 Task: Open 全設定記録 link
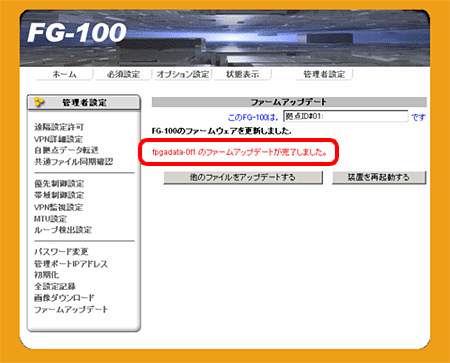pos(55,286)
